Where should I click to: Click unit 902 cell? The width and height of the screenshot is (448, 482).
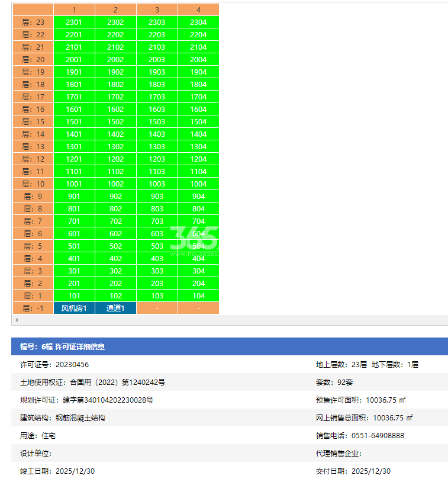[115, 197]
